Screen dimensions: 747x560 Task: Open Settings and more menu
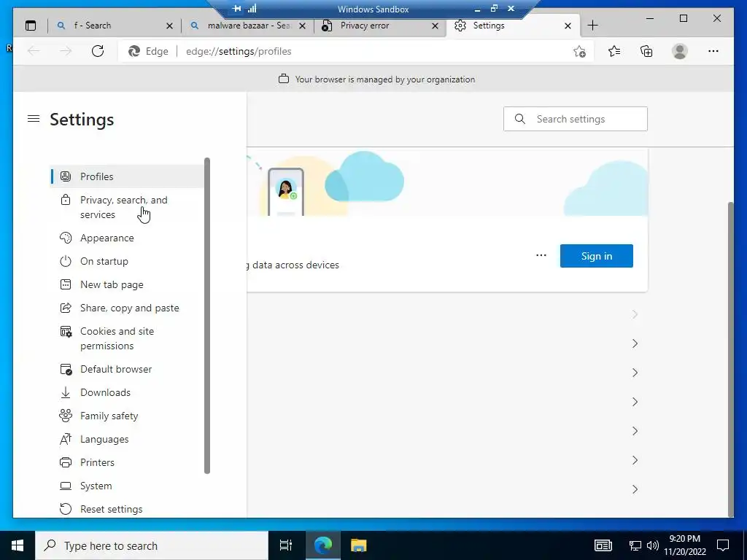(x=713, y=51)
